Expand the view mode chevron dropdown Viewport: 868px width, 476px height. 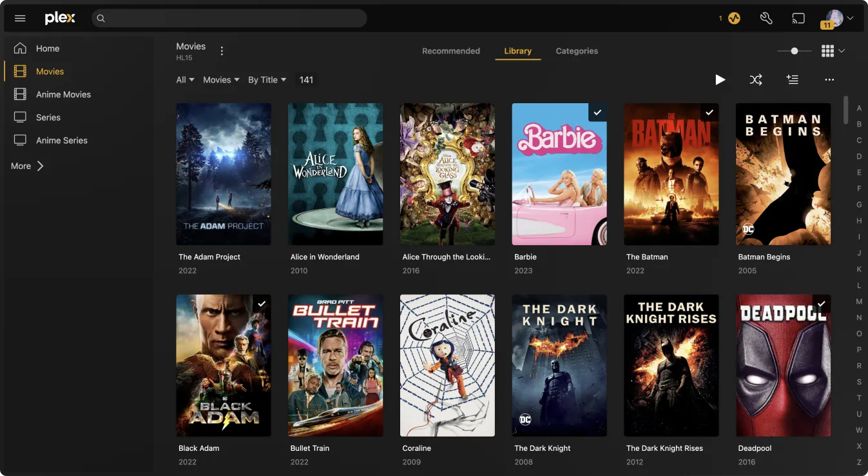(842, 51)
